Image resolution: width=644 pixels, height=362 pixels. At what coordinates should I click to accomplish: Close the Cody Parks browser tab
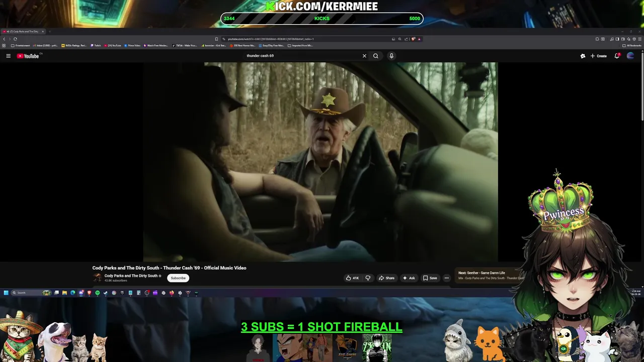[43, 32]
